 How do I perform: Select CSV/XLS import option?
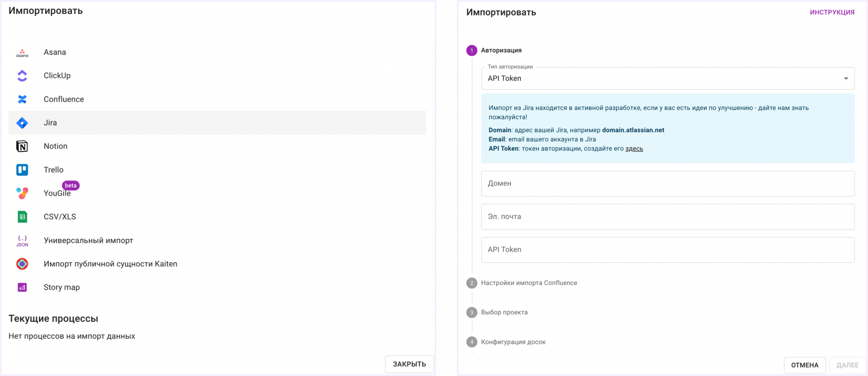pos(217,217)
